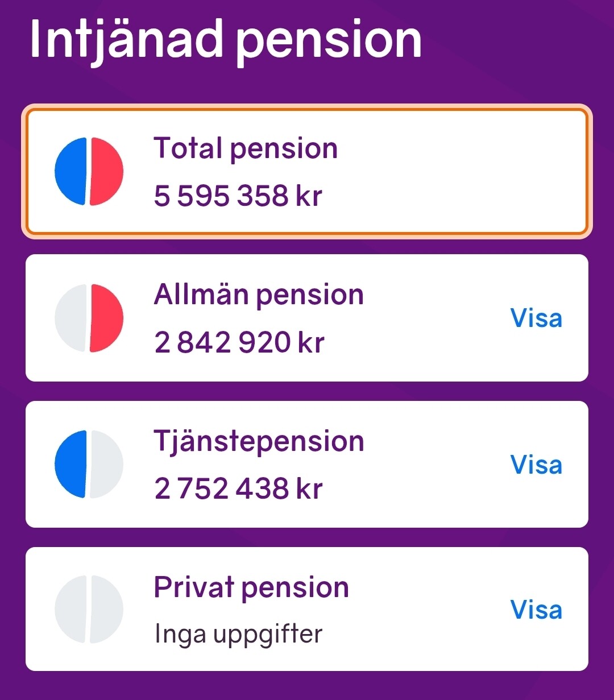Click the half-blue pie icon beside Tjänstepension
This screenshot has width=614, height=700.
click(x=89, y=465)
